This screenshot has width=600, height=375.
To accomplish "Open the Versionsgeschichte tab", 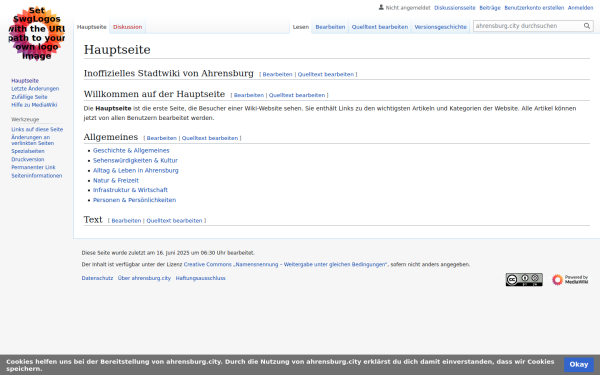I will point(440,27).
